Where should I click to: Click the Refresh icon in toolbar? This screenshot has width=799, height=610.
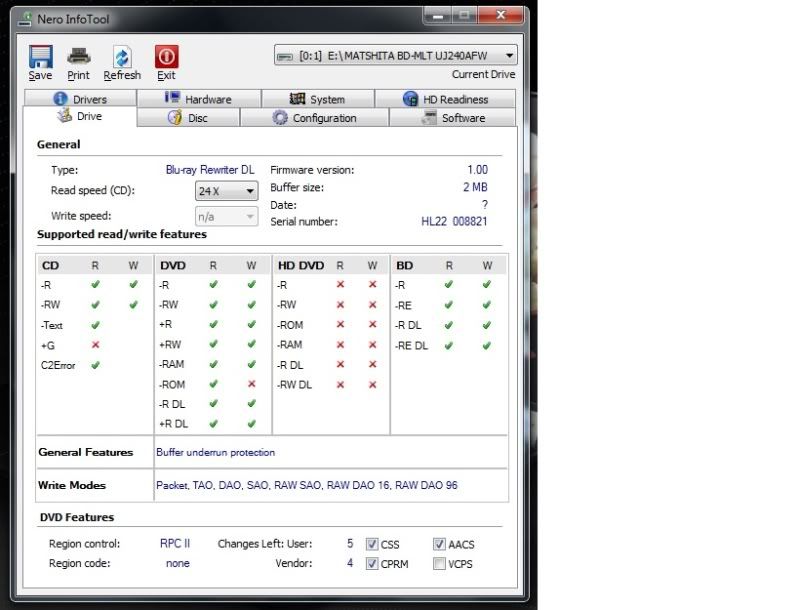[x=122, y=57]
